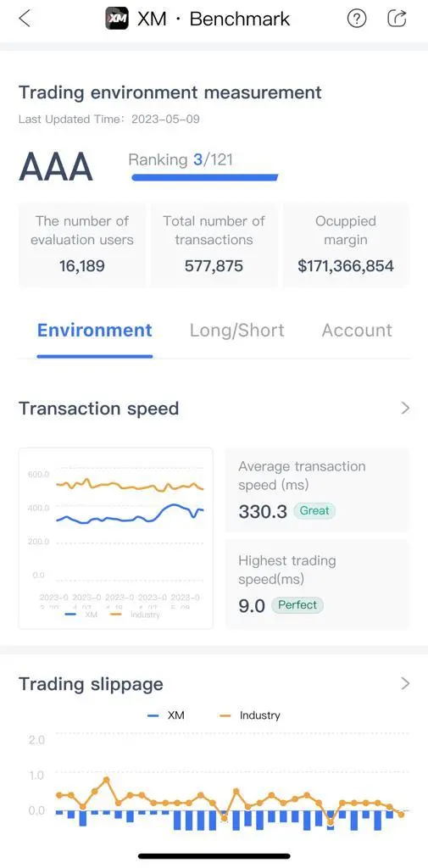Tap the share icon

tap(397, 19)
